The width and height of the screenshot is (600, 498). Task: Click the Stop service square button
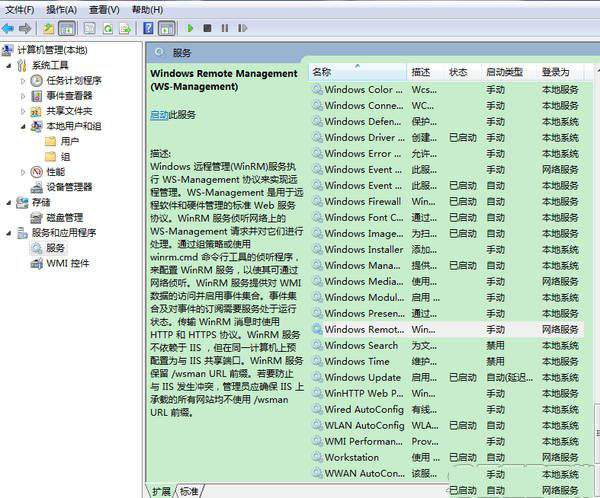pyautogui.click(x=207, y=28)
